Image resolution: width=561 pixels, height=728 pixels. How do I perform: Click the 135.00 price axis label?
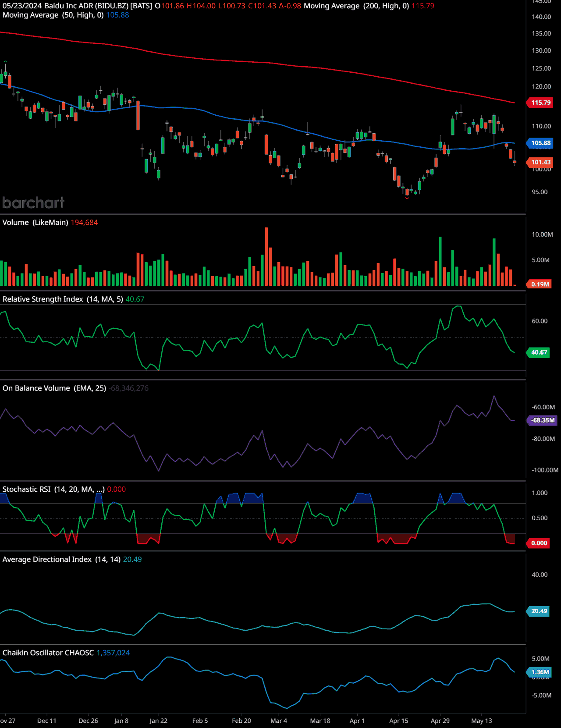(541, 33)
